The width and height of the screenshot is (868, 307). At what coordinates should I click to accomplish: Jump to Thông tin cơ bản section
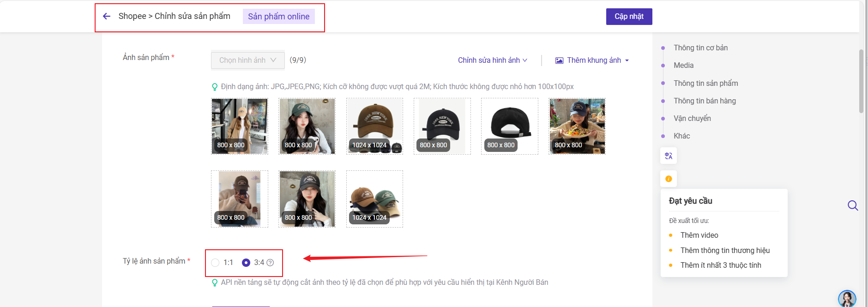[x=700, y=48]
